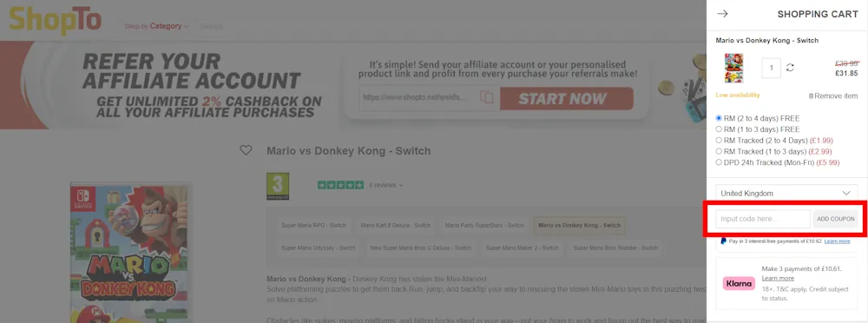Click the five-star review rating
Viewport: 868px width, 323px height.
(x=340, y=185)
